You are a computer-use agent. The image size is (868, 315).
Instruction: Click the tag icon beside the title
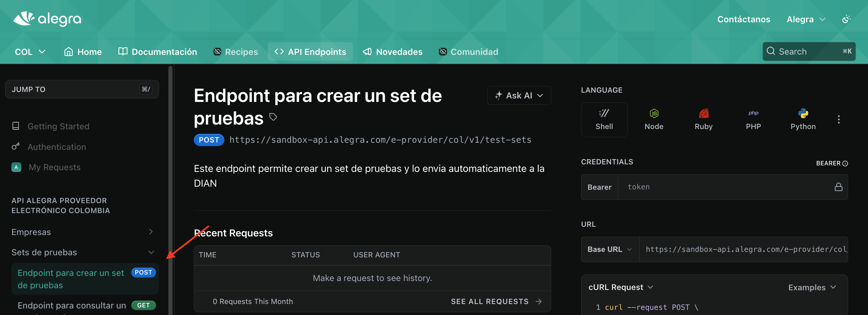pyautogui.click(x=273, y=117)
